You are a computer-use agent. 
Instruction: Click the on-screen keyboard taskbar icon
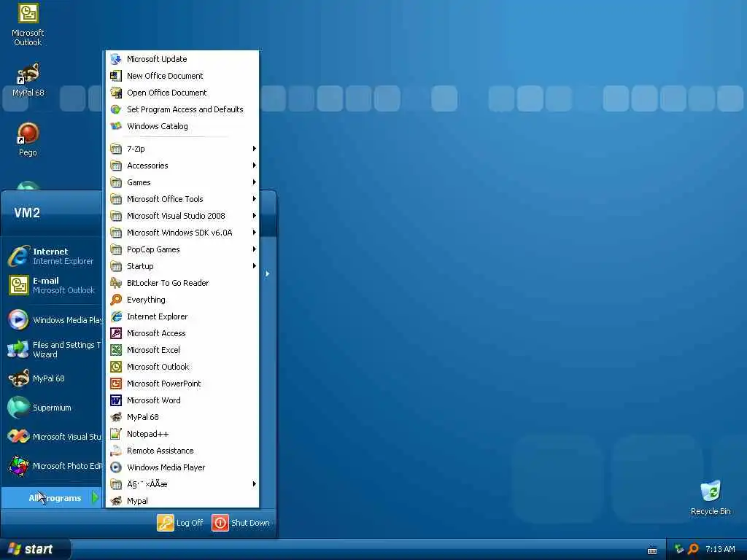[x=652, y=551]
